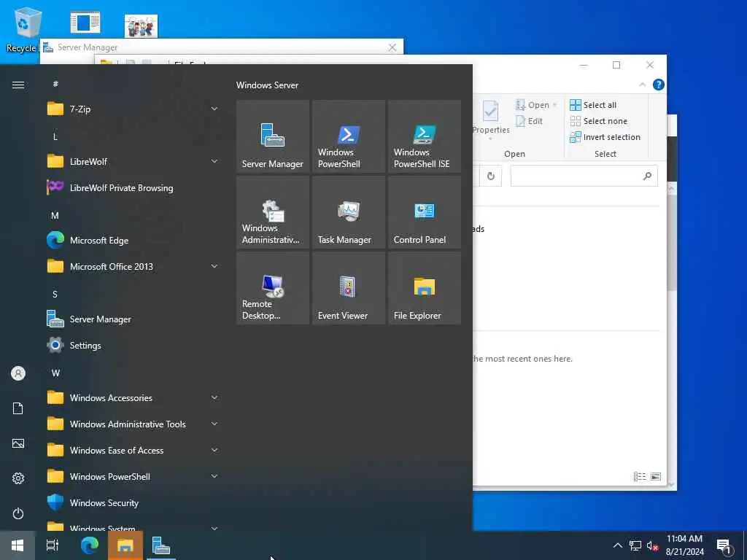Click Edit in File Explorer ribbon
The height and width of the screenshot is (560, 747).
point(530,121)
